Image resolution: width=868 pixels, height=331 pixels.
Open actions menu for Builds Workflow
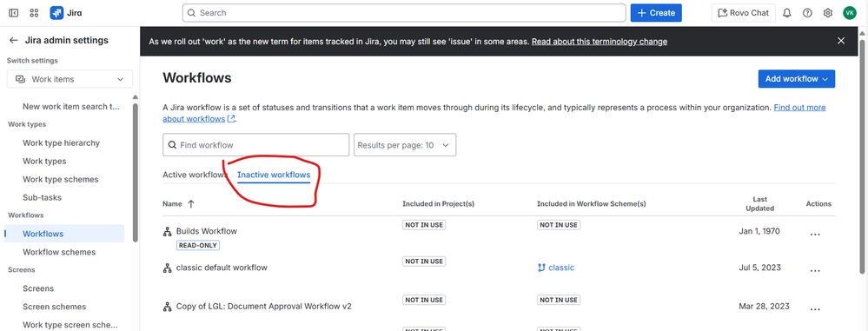[815, 235]
